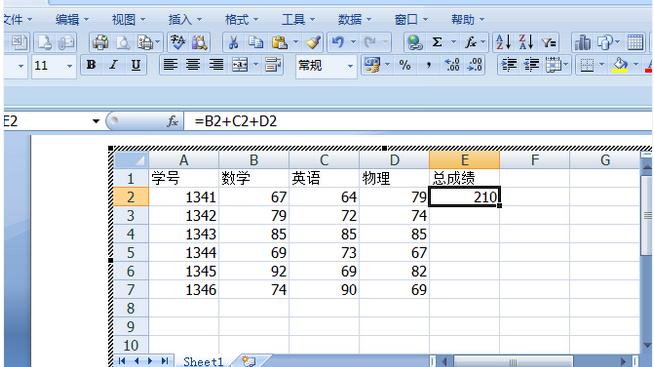Select the 总成绩 header cell

click(464, 178)
